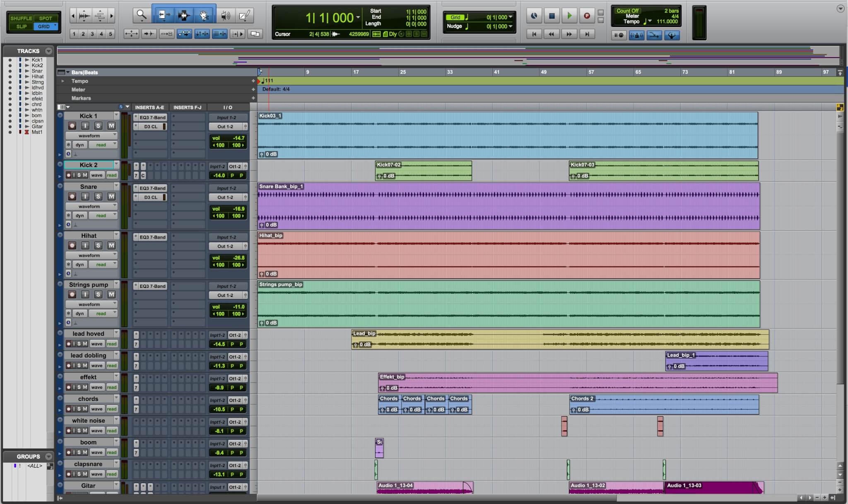This screenshot has width=848, height=504.
Task: Go to End transport button
Action: click(587, 34)
